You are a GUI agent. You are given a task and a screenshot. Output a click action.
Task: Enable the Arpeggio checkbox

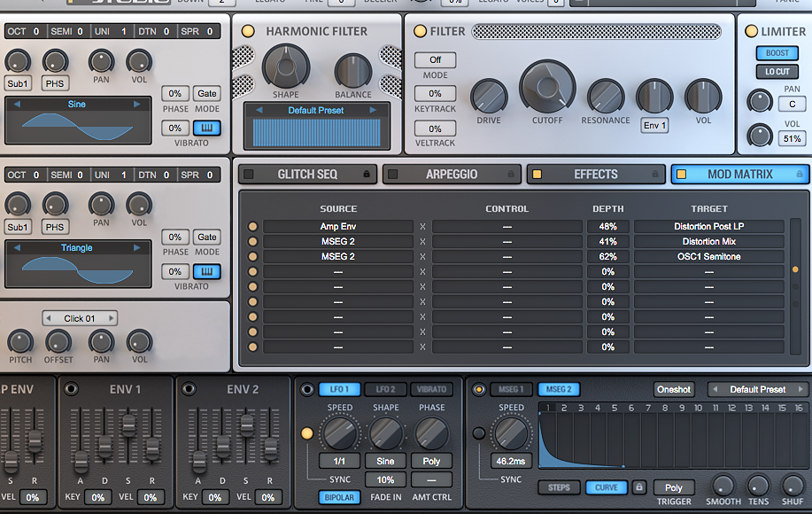point(392,174)
